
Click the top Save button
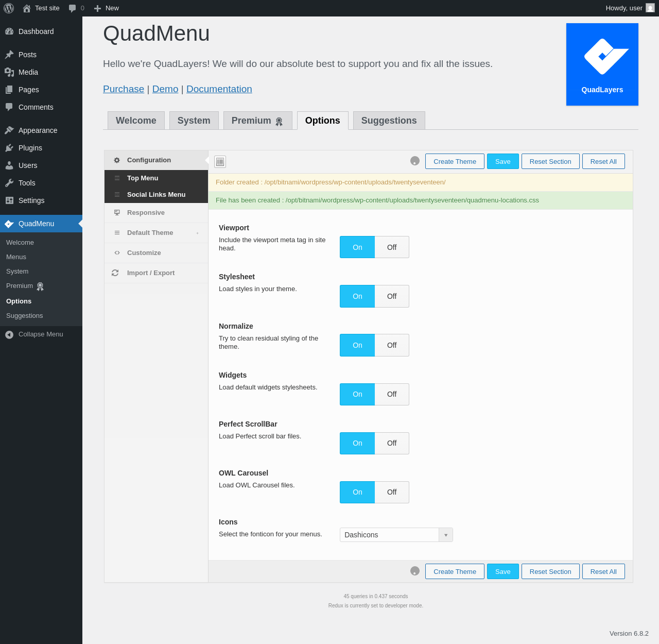[x=503, y=161]
